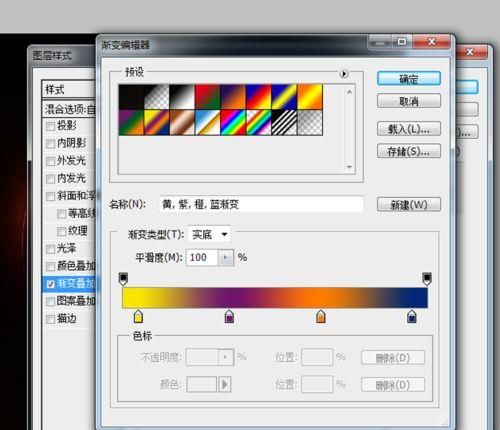Enable 外发光 outer glow checkbox
The height and width of the screenshot is (430, 500).
click(x=50, y=161)
